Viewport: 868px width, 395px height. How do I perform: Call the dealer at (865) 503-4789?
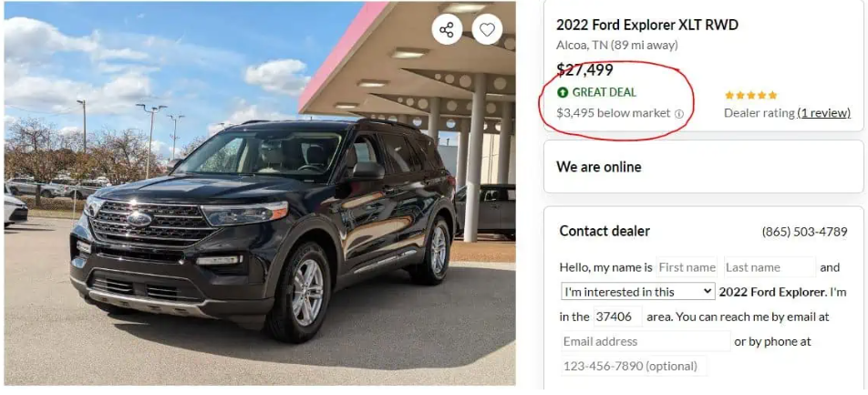tap(804, 232)
